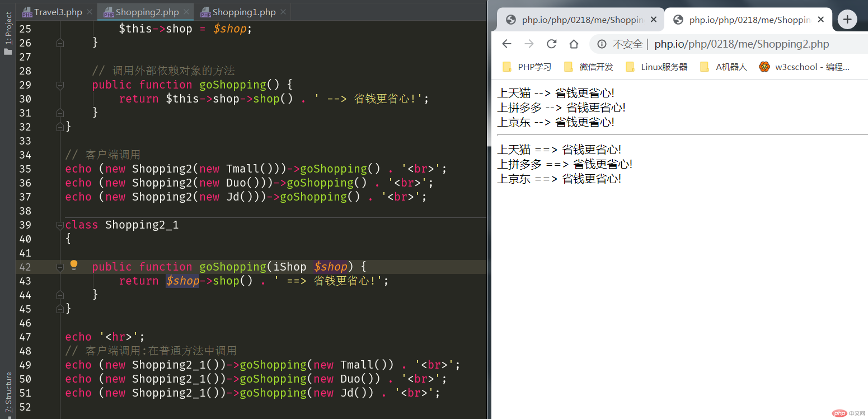Click 'new Jd()' on line 51
The width and height of the screenshot is (868, 419).
pyautogui.click(x=344, y=393)
